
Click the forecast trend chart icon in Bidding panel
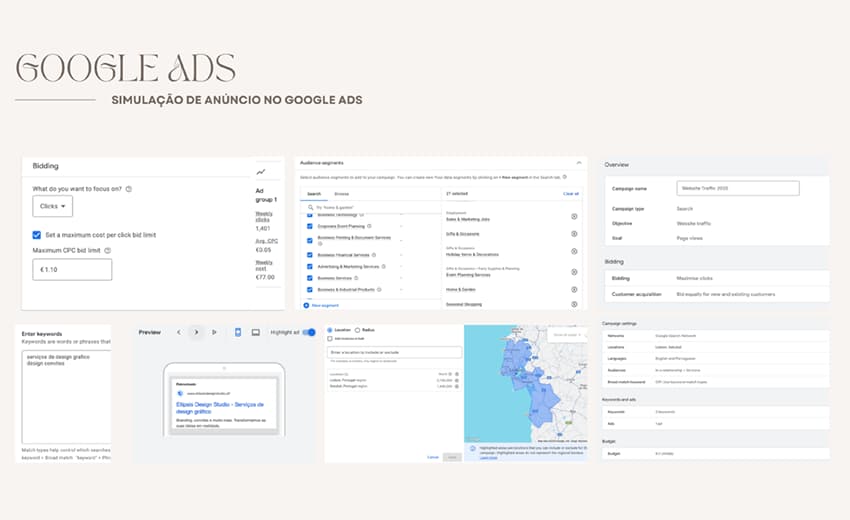261,172
